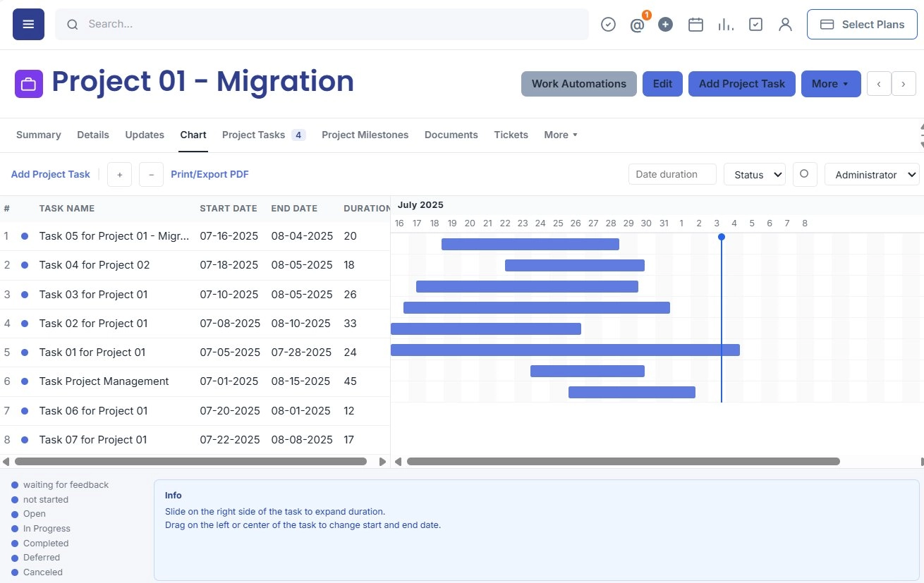Open the Project Tasks tab
The width and height of the screenshot is (924, 583).
coord(264,135)
